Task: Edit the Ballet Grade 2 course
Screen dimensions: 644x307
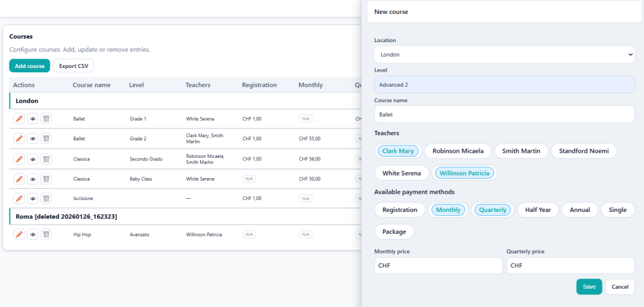Action: (18, 138)
